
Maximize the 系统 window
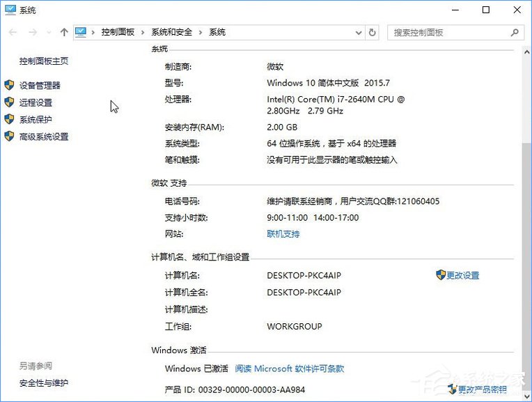486,10
